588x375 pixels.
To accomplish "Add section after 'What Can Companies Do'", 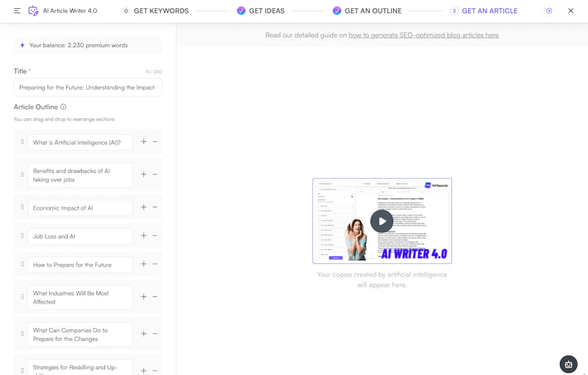I will tap(143, 334).
